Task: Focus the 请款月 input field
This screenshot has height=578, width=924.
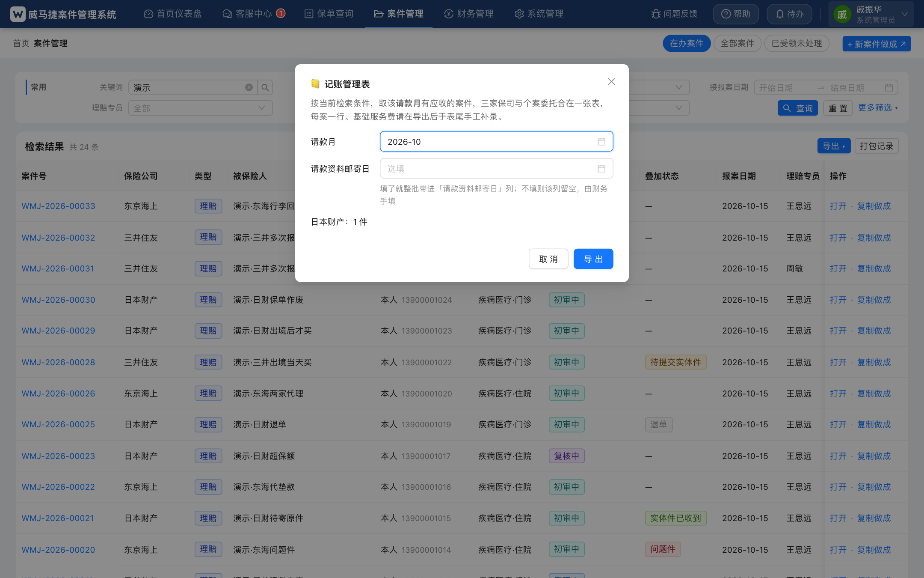Action: 496,142
